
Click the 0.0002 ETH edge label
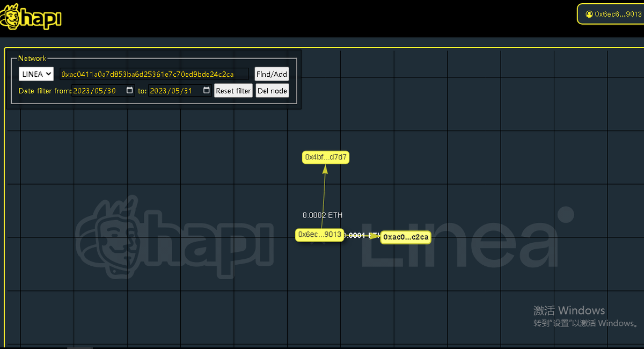[323, 215]
